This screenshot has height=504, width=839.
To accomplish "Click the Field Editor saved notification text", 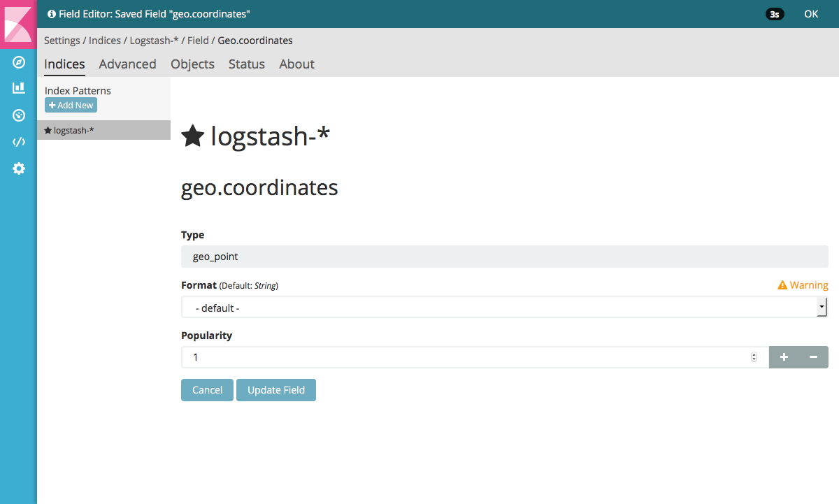I will click(x=154, y=14).
